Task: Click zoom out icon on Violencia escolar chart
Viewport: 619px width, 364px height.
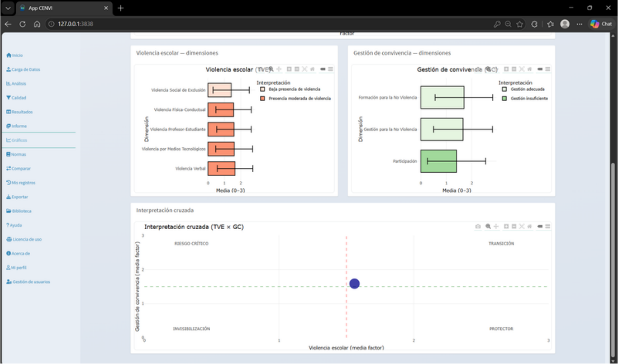Action: (297, 69)
